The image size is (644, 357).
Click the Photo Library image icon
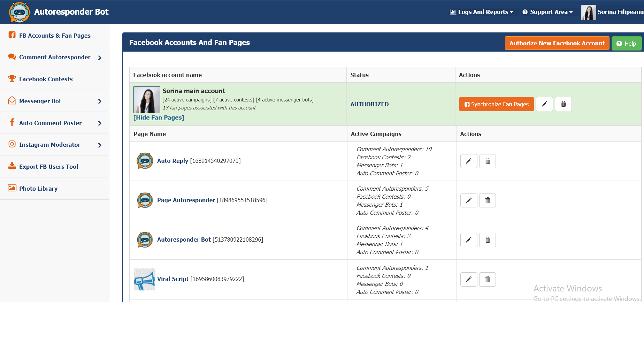coord(12,188)
